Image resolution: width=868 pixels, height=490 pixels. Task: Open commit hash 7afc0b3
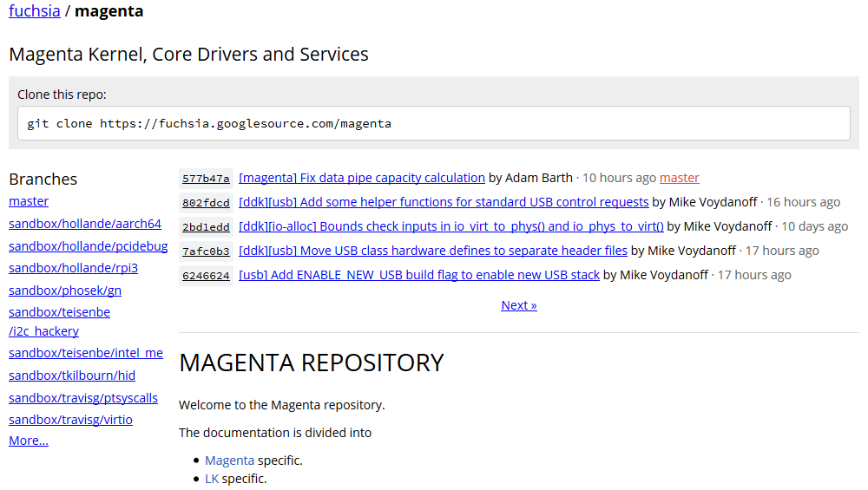206,252
